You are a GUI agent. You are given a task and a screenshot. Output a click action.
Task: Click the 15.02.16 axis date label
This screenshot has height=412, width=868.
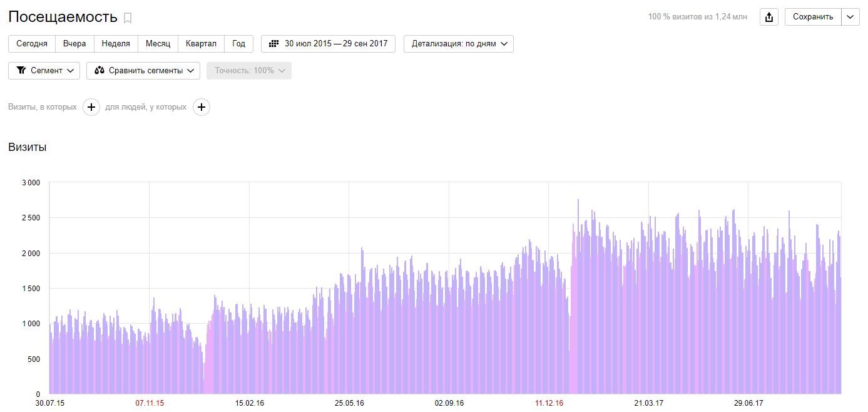249,403
